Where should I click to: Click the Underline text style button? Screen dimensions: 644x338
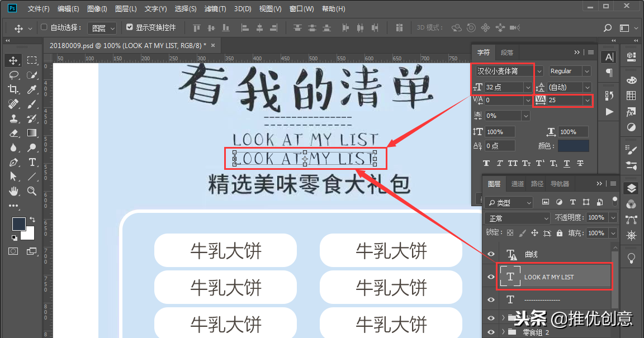(567, 164)
